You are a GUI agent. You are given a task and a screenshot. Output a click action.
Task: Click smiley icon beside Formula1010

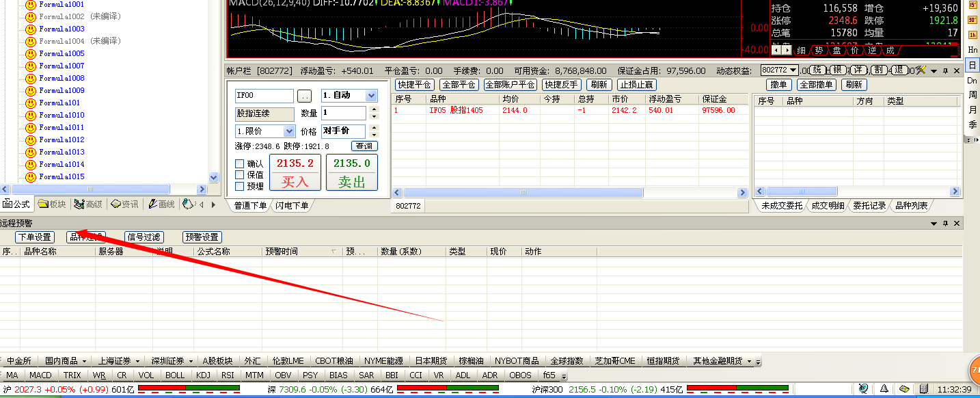30,115
